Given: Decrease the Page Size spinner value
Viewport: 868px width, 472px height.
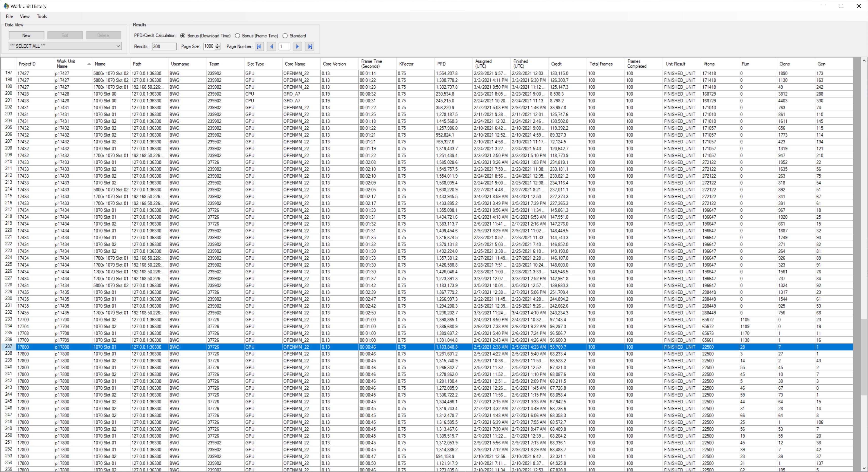Looking at the screenshot, I should tap(218, 48).
